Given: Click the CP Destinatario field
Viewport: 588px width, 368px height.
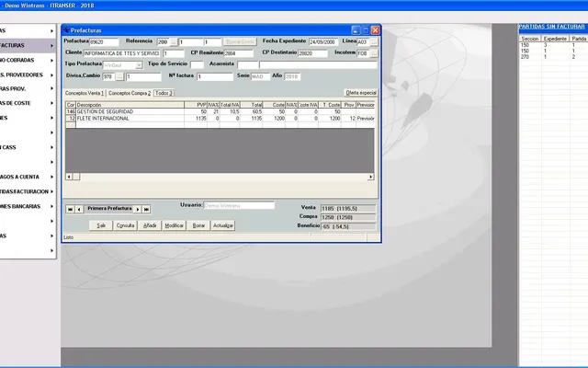Looking at the screenshot, I should point(312,53).
